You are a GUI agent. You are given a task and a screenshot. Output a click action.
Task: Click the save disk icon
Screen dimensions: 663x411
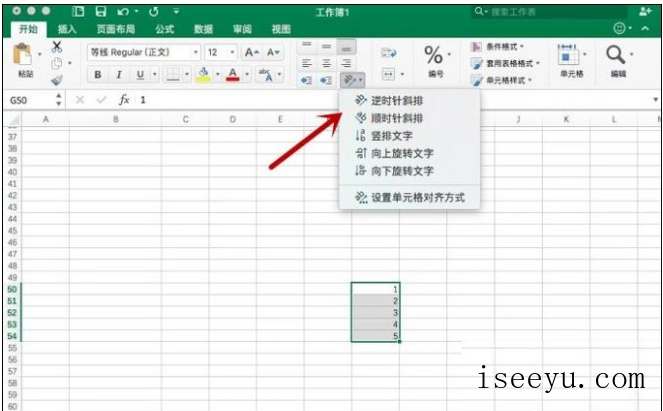[101, 11]
